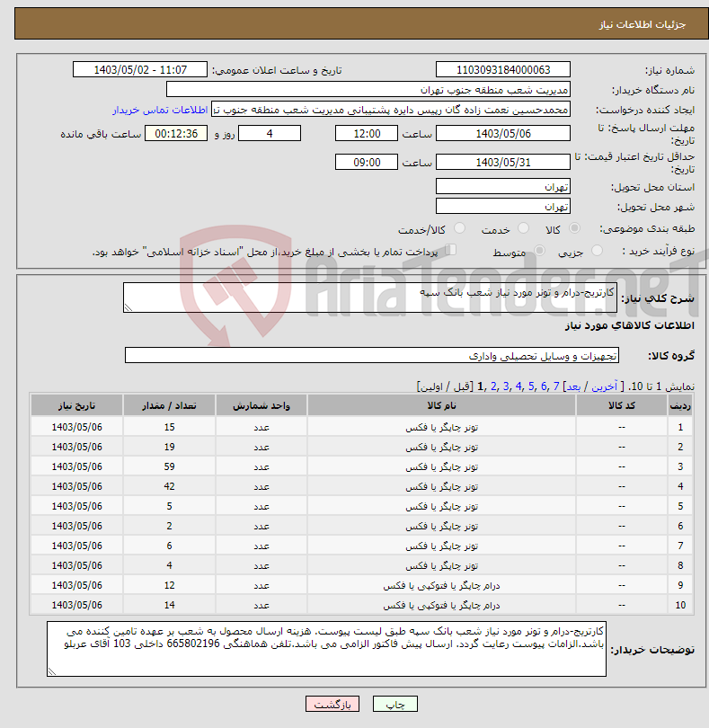Go to page 7 of items

pos(555,386)
